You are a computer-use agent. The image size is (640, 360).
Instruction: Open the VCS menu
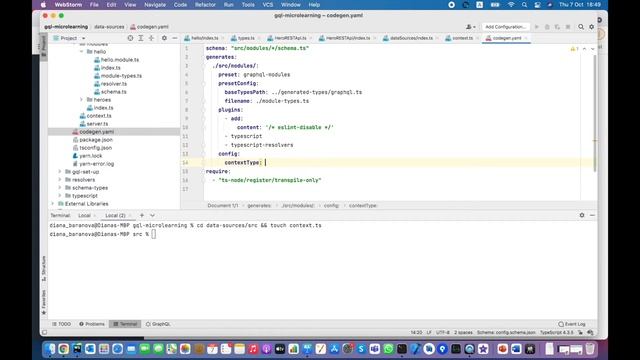coord(268,5)
